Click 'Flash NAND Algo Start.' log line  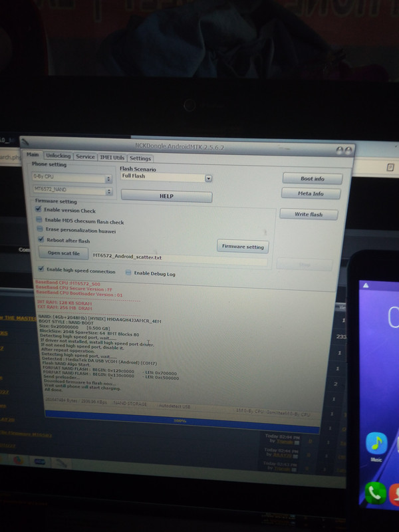click(66, 364)
